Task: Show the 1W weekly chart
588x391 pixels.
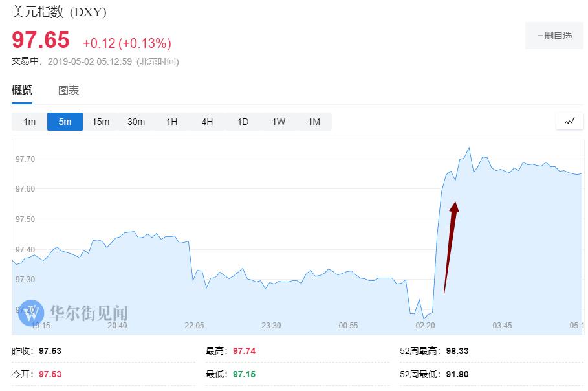Action: tap(278, 122)
